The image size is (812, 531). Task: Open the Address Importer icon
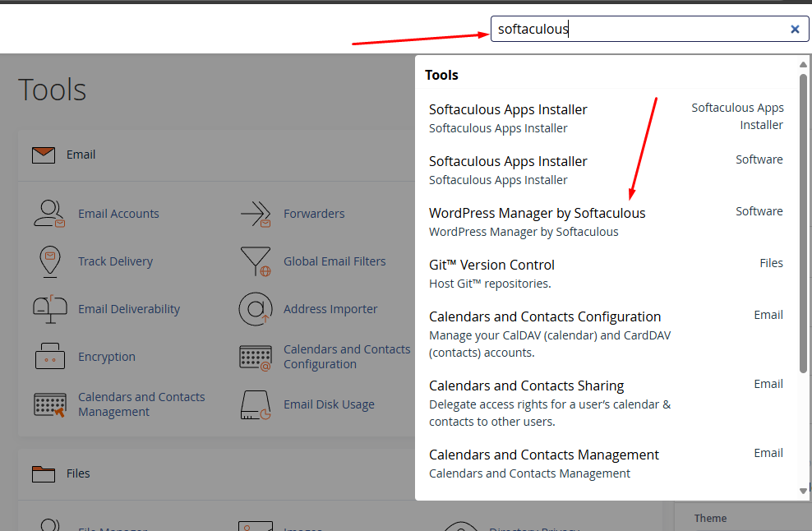click(x=256, y=309)
